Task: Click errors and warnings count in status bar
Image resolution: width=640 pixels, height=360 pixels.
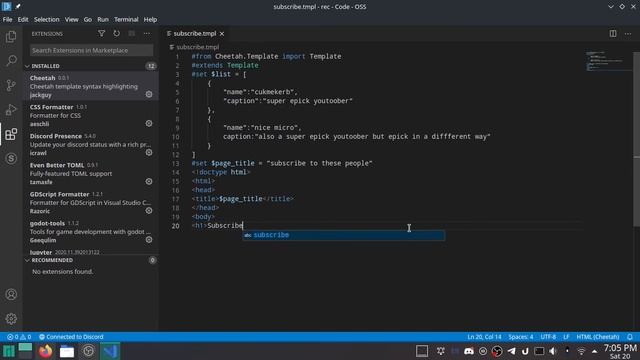Action: [x=19, y=337]
